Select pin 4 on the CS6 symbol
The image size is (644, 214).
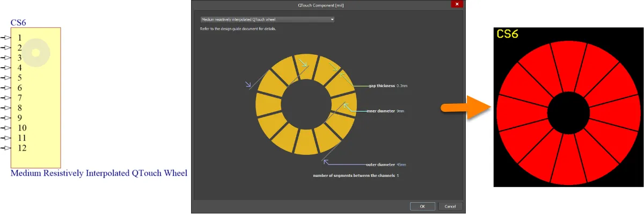[x=11, y=68]
